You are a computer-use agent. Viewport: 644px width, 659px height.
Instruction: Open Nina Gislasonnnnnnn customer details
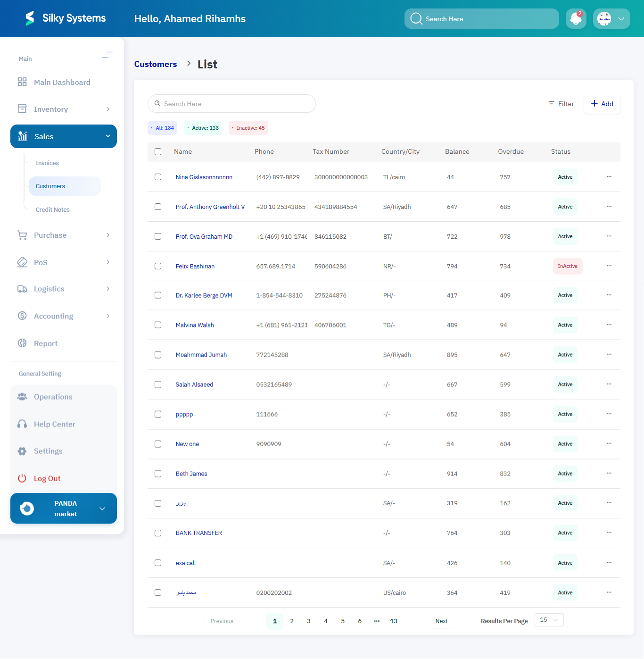click(204, 177)
